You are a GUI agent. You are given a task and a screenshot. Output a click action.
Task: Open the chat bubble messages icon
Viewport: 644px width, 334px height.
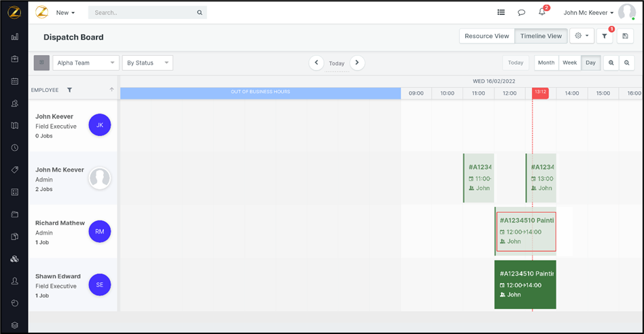coord(522,13)
